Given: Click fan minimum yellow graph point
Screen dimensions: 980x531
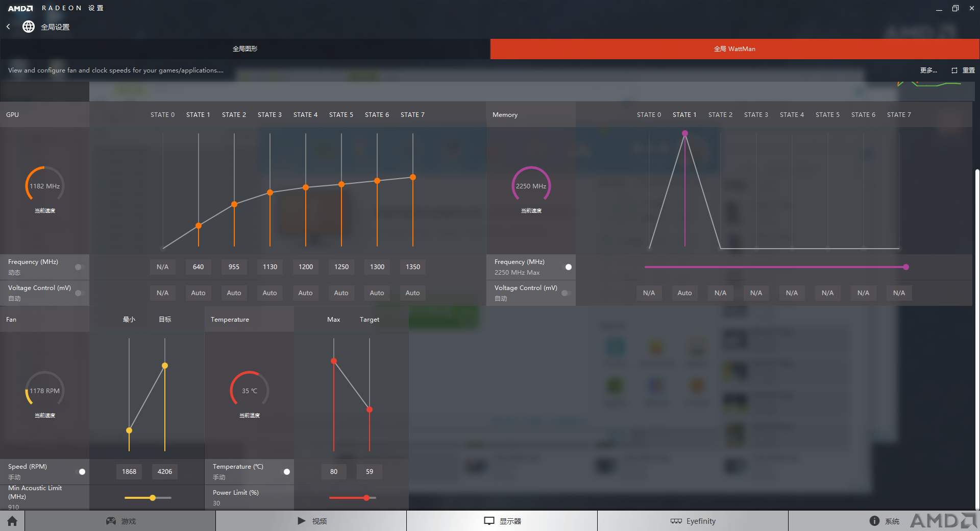Looking at the screenshot, I should [129, 430].
